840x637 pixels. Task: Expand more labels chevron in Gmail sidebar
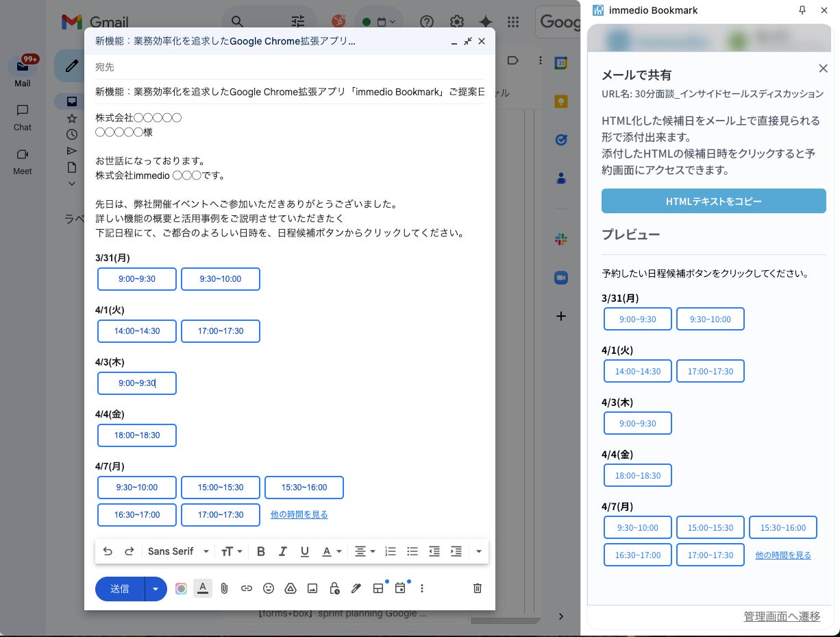(x=71, y=183)
